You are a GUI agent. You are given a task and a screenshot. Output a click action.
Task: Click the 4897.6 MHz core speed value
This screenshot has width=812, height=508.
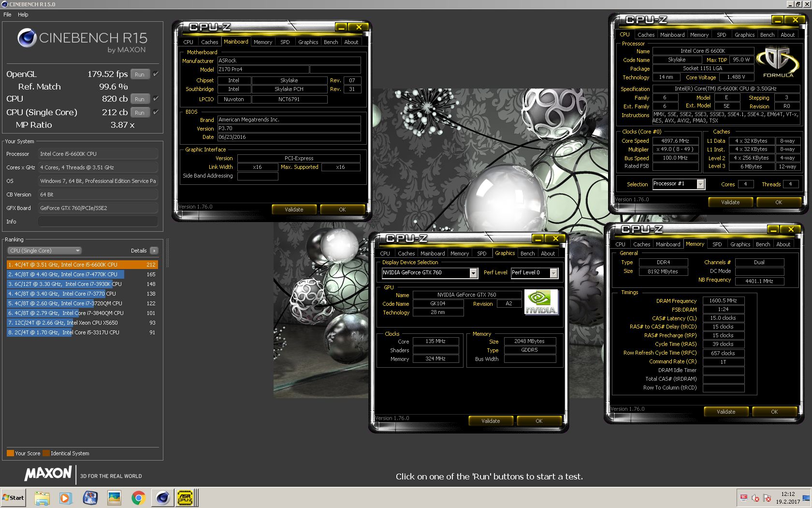(x=675, y=141)
